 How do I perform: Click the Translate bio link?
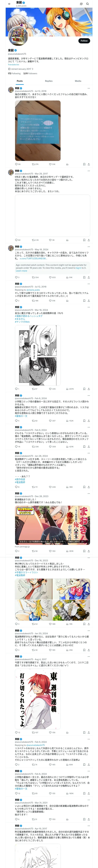(x=14, y=65)
